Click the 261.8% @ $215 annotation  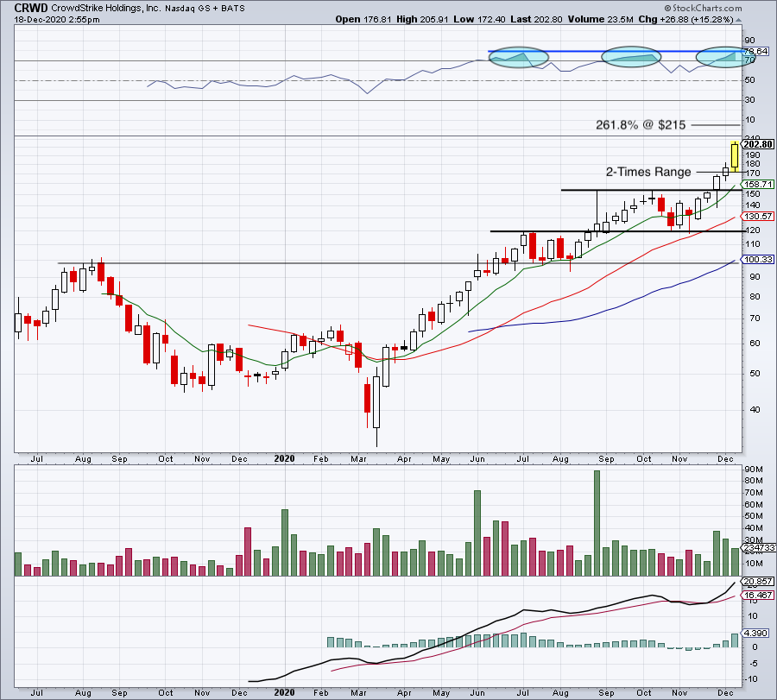pos(641,125)
